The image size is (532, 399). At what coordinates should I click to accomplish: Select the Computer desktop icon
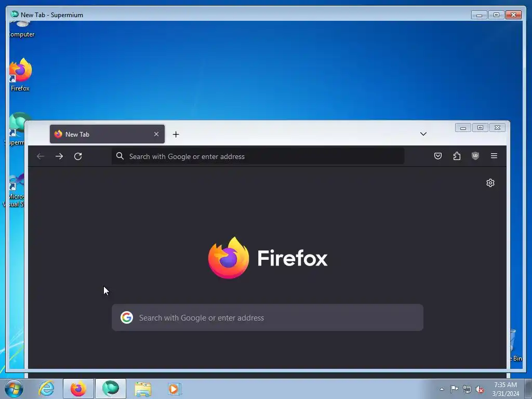[21, 30]
